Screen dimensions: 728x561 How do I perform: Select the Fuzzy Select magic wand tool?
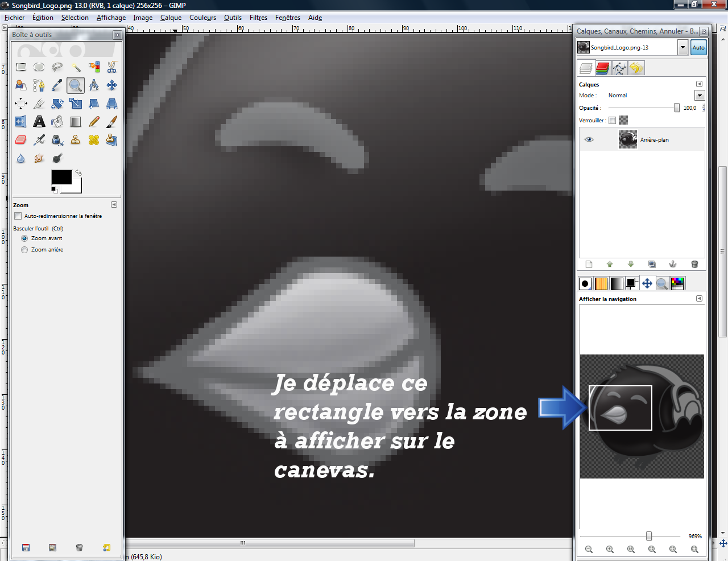click(x=76, y=67)
